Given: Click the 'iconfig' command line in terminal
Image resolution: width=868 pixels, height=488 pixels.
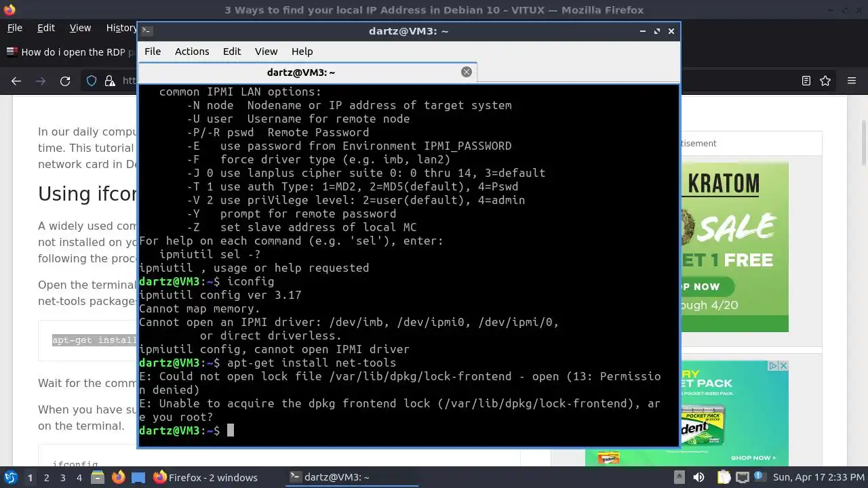Looking at the screenshot, I should (207, 281).
